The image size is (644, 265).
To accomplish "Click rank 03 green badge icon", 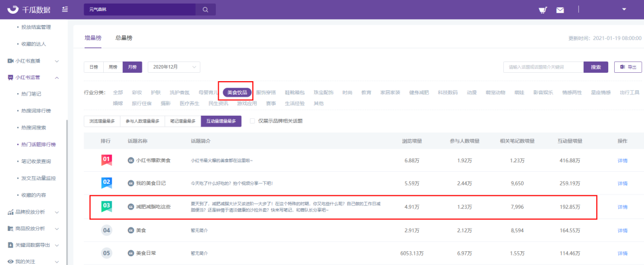I will (106, 207).
